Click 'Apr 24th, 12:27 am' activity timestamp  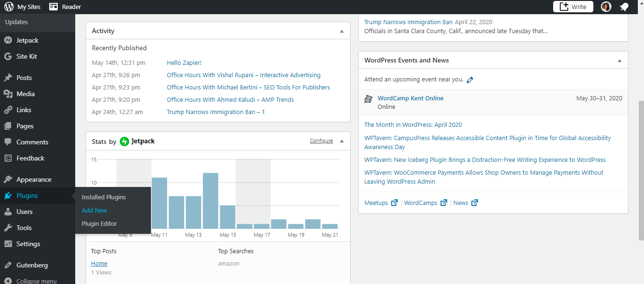(117, 112)
